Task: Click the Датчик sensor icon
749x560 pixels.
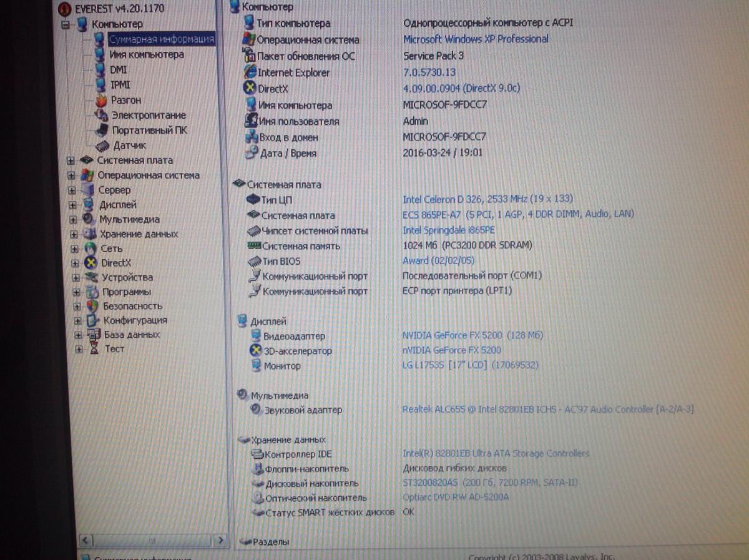Action: pyautogui.click(x=103, y=145)
